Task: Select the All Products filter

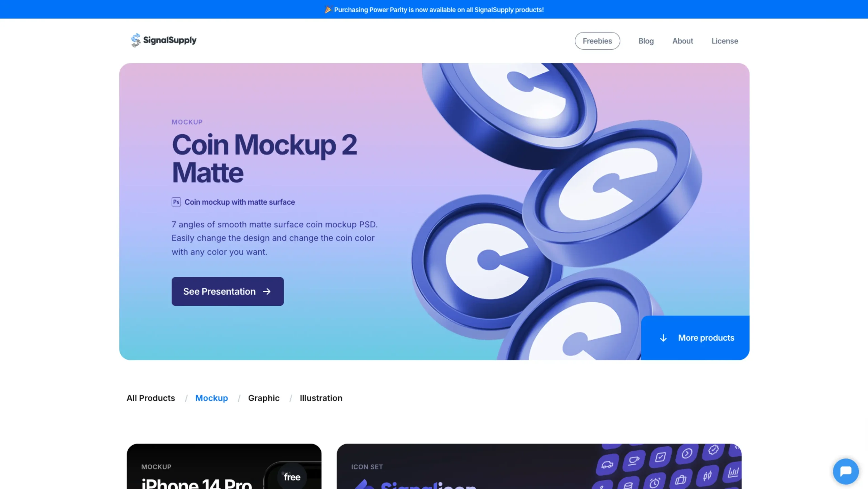Action: [151, 398]
